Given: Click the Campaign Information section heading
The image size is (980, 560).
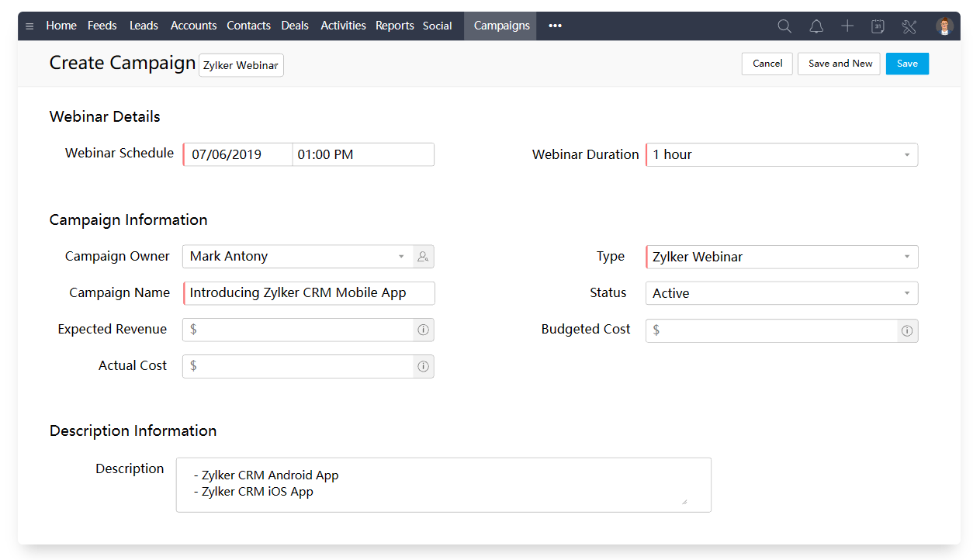Looking at the screenshot, I should (129, 220).
